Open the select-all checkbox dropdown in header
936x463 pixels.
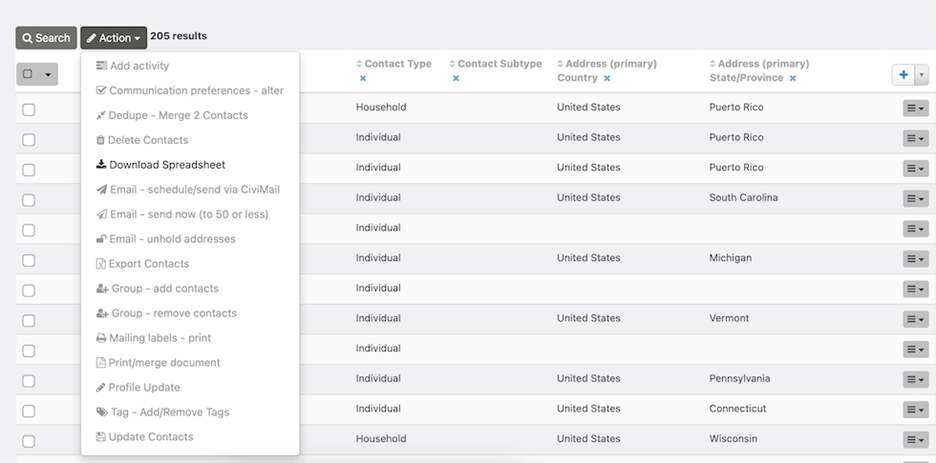click(x=37, y=74)
